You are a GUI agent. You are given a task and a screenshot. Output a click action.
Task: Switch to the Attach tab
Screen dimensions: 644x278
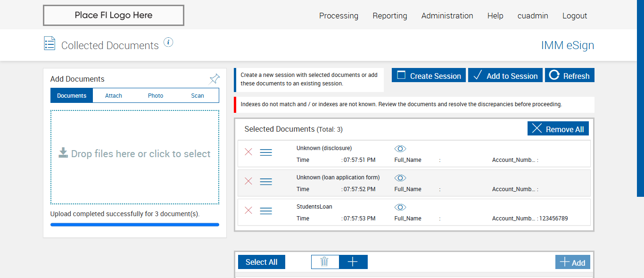coord(114,95)
